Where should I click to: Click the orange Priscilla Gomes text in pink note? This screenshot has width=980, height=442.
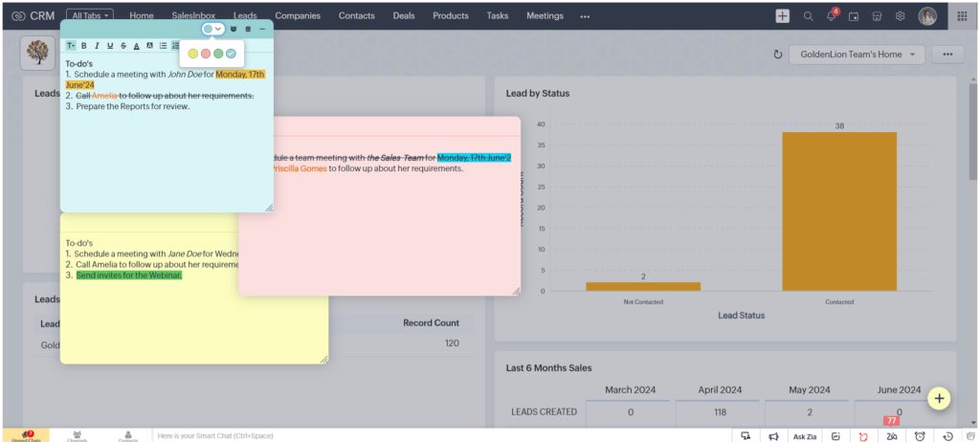click(300, 168)
